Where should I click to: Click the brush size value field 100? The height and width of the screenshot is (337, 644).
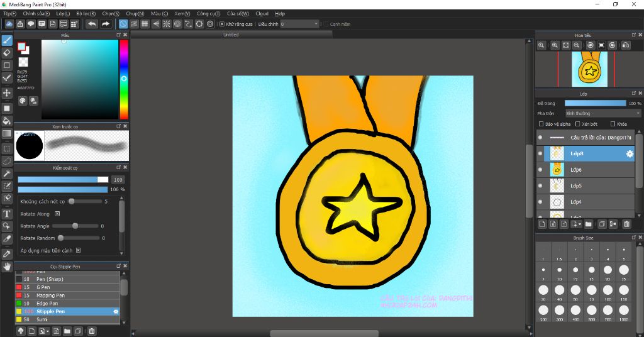tap(118, 180)
